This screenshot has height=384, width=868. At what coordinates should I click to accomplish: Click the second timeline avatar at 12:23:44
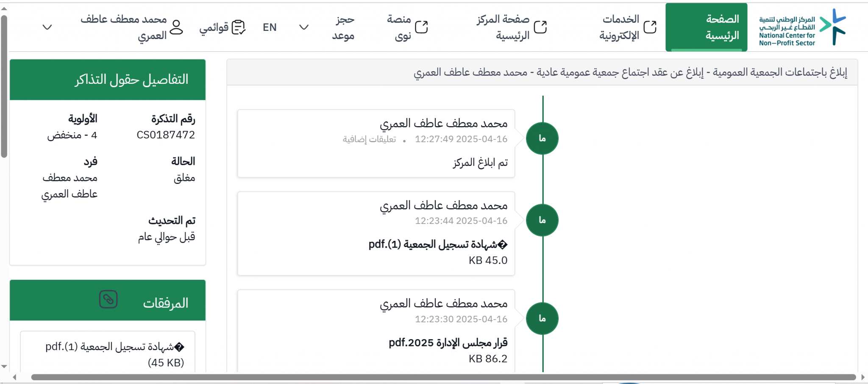542,220
